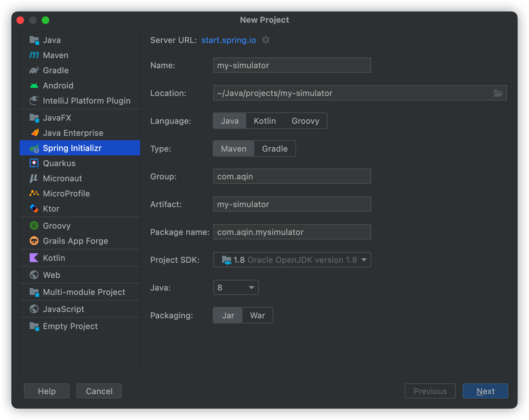Image resolution: width=529 pixels, height=420 pixels.
Task: Click the Next button
Action: pyautogui.click(x=485, y=391)
